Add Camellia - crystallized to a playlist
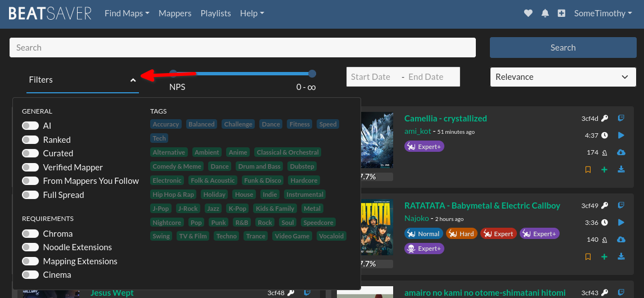Viewport: 644px width, 298px height. [604, 170]
